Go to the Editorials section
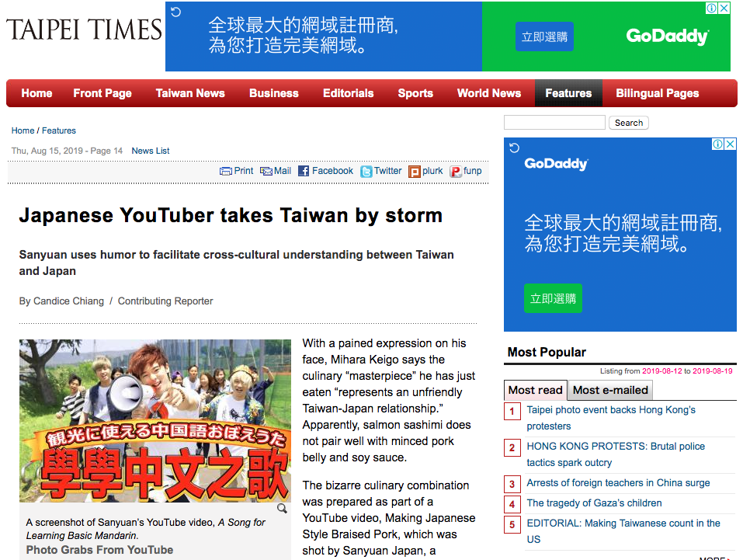 (349, 93)
